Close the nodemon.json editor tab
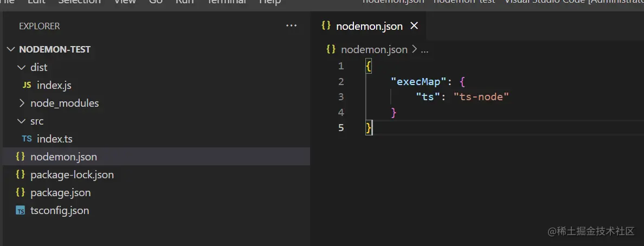Viewport: 644px width, 246px height. (x=414, y=26)
